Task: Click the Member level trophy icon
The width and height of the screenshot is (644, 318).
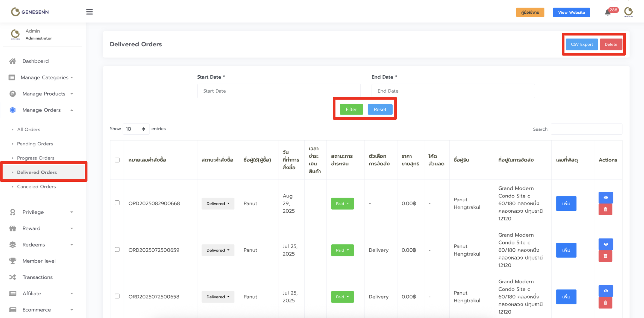Action: (x=13, y=261)
